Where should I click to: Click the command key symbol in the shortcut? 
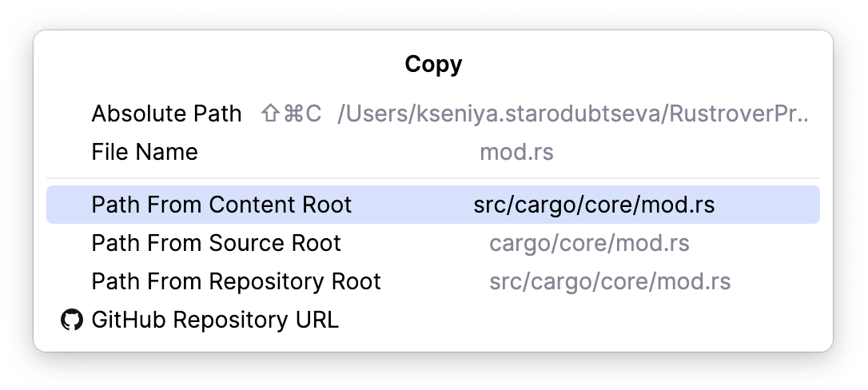tap(292, 114)
